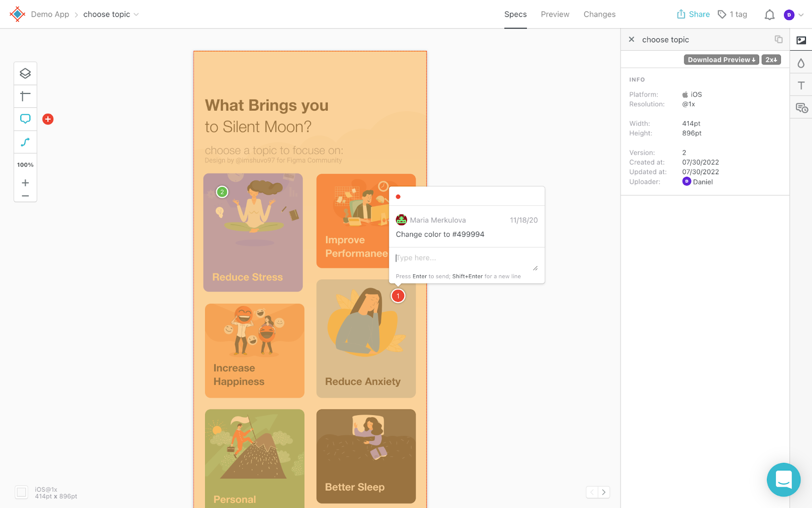Viewport: 812px width, 508px height.
Task: Zoom in with the plus button
Action: [25, 183]
